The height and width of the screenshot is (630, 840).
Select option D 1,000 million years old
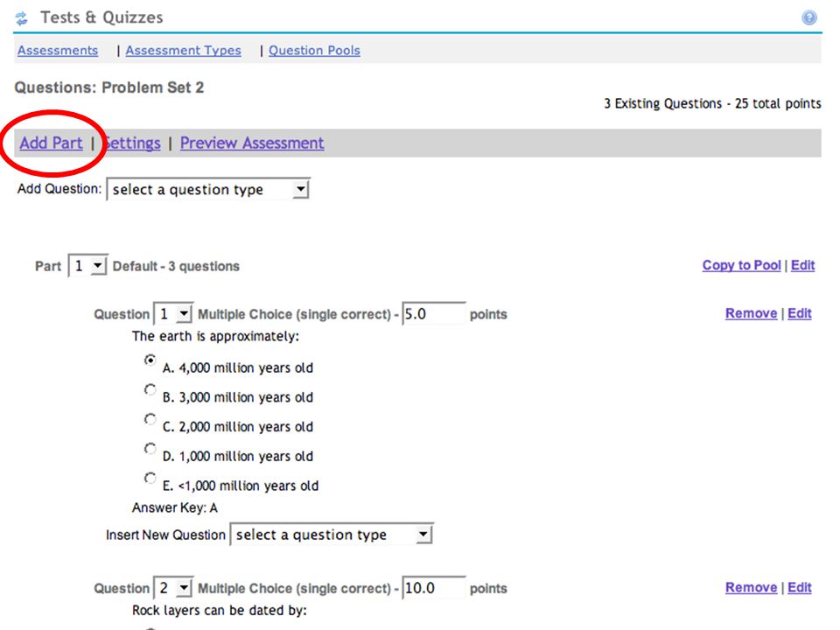pyautogui.click(x=150, y=448)
